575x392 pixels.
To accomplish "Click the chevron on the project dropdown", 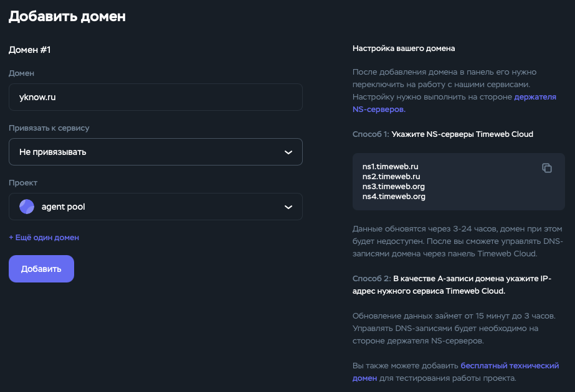I will point(288,206).
